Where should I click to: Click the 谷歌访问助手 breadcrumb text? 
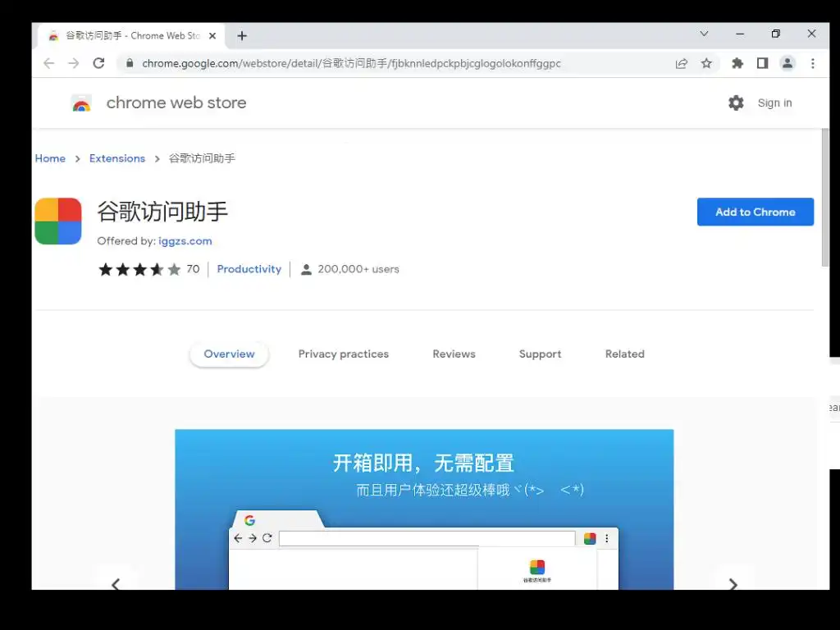click(x=202, y=158)
